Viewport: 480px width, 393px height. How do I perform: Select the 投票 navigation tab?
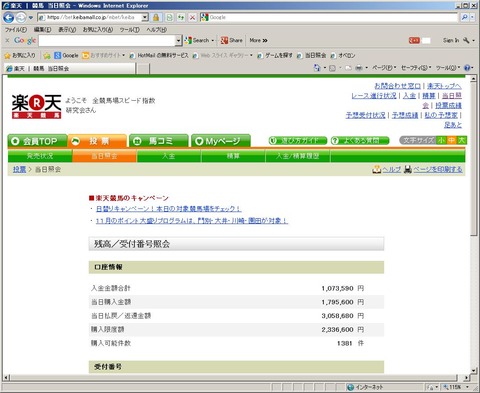97,141
